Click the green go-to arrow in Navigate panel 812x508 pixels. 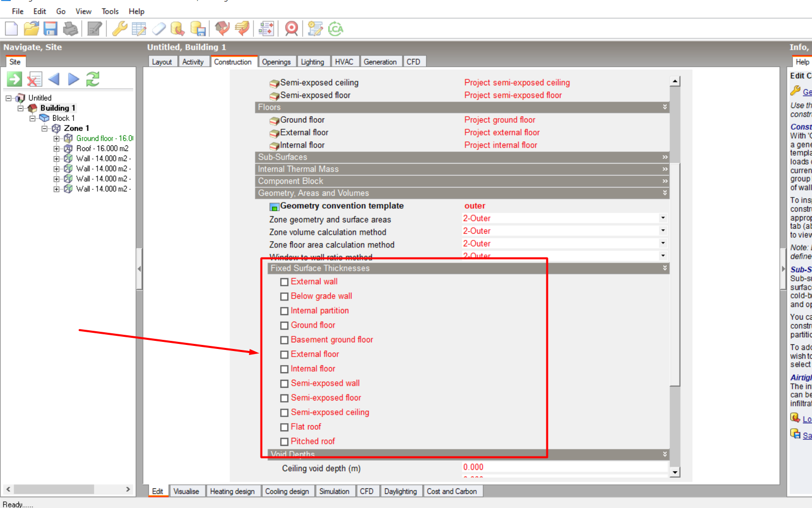pos(14,79)
